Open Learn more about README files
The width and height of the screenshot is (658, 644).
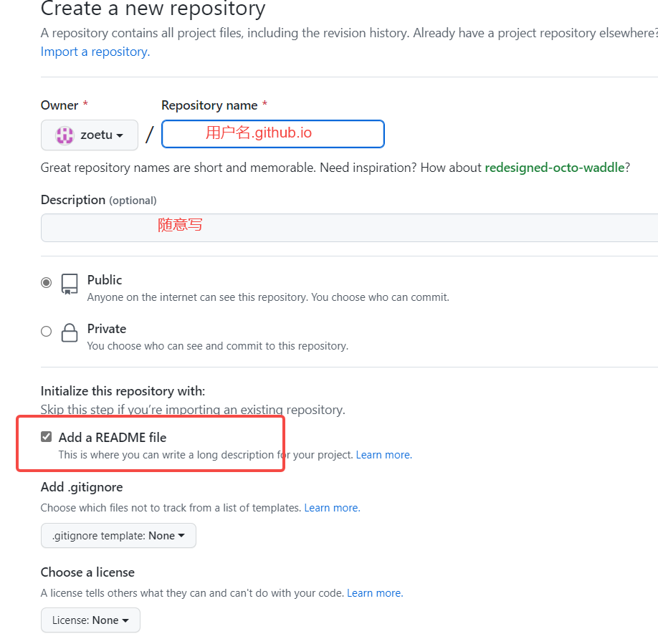[x=383, y=454]
